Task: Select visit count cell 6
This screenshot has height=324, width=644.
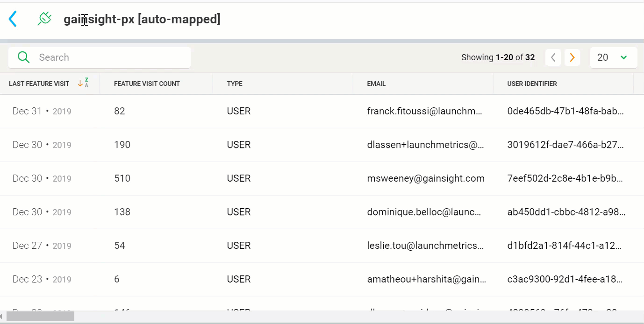Action: (117, 279)
